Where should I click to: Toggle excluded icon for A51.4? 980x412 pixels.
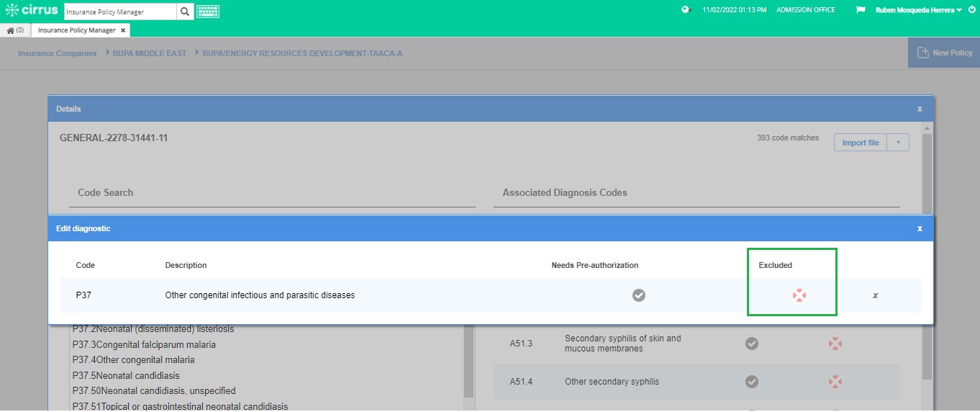tap(835, 381)
